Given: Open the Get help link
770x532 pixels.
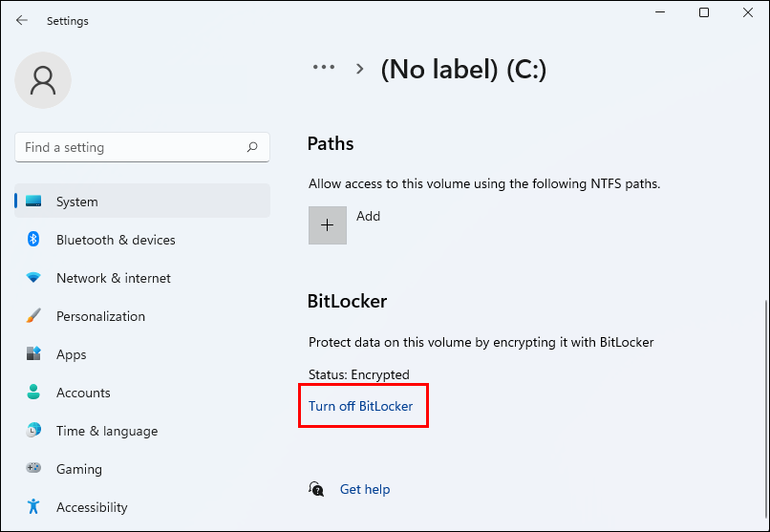Looking at the screenshot, I should 365,489.
